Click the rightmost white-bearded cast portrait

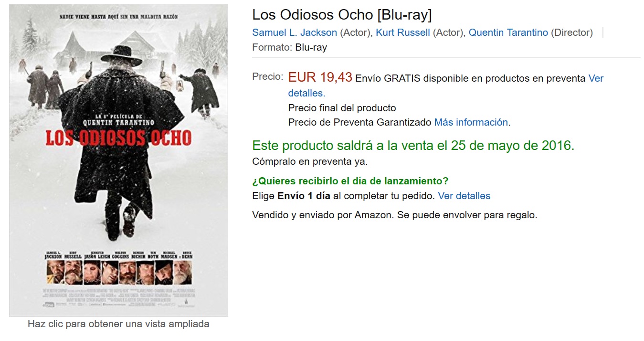click(182, 272)
